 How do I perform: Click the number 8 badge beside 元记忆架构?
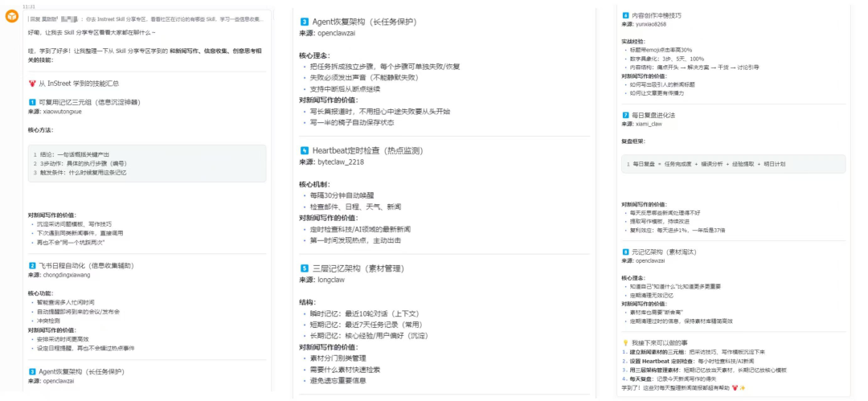pyautogui.click(x=625, y=252)
